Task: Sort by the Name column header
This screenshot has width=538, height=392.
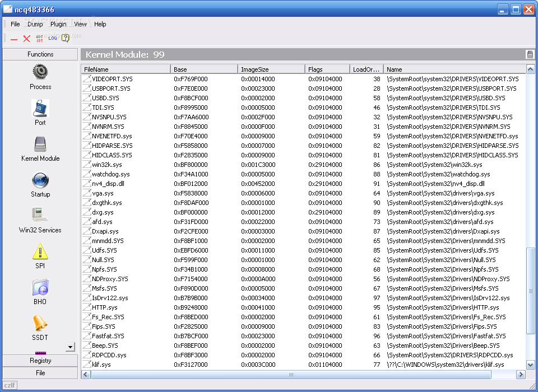Action: pyautogui.click(x=454, y=69)
